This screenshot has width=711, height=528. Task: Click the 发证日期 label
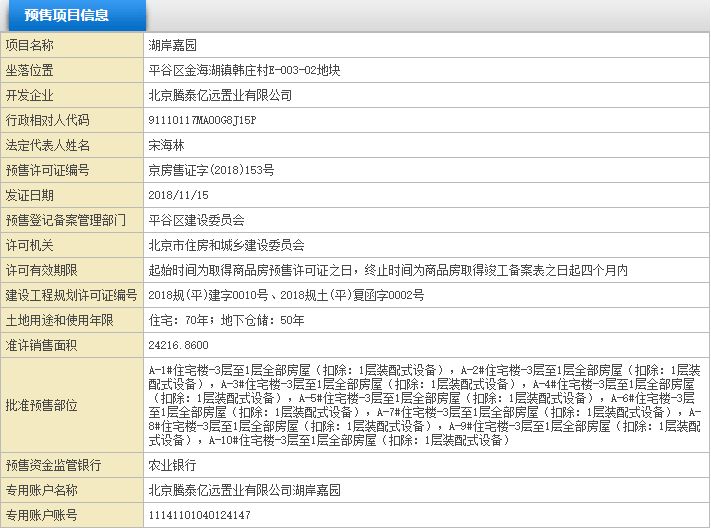pyautogui.click(x=29, y=195)
